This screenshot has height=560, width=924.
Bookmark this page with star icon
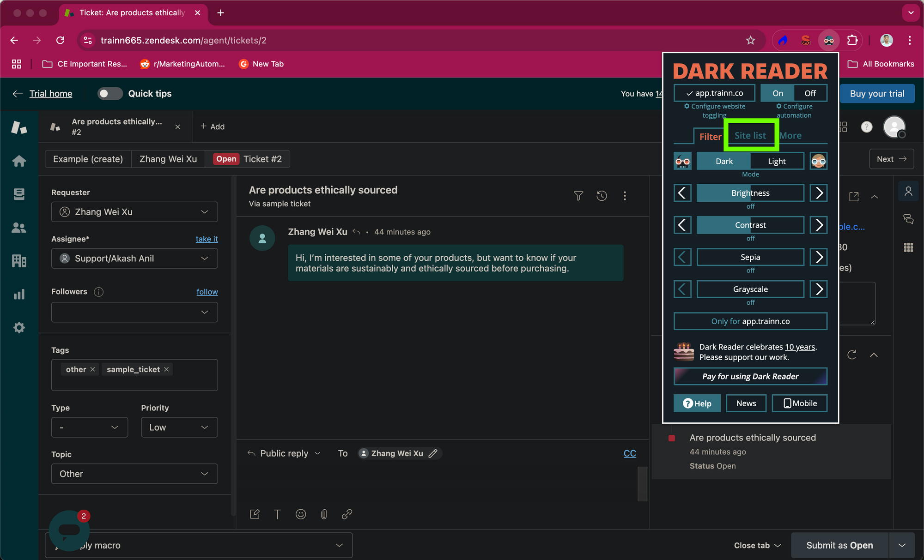750,40
